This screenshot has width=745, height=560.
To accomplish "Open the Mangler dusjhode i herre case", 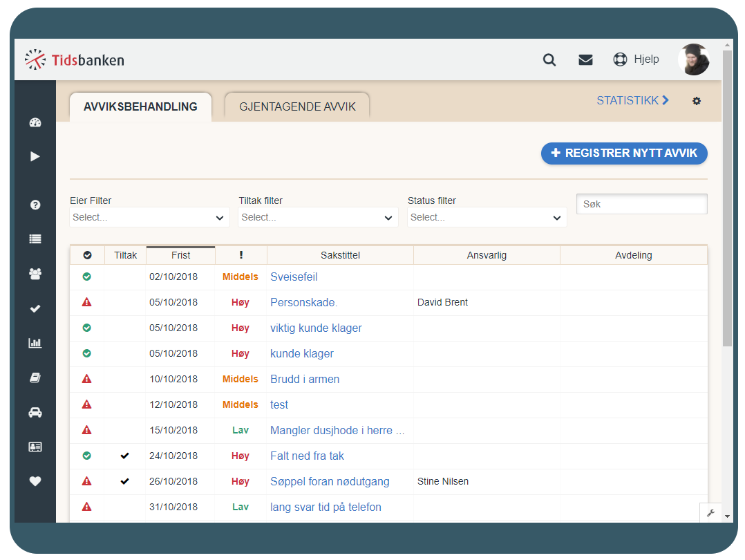I will [337, 430].
